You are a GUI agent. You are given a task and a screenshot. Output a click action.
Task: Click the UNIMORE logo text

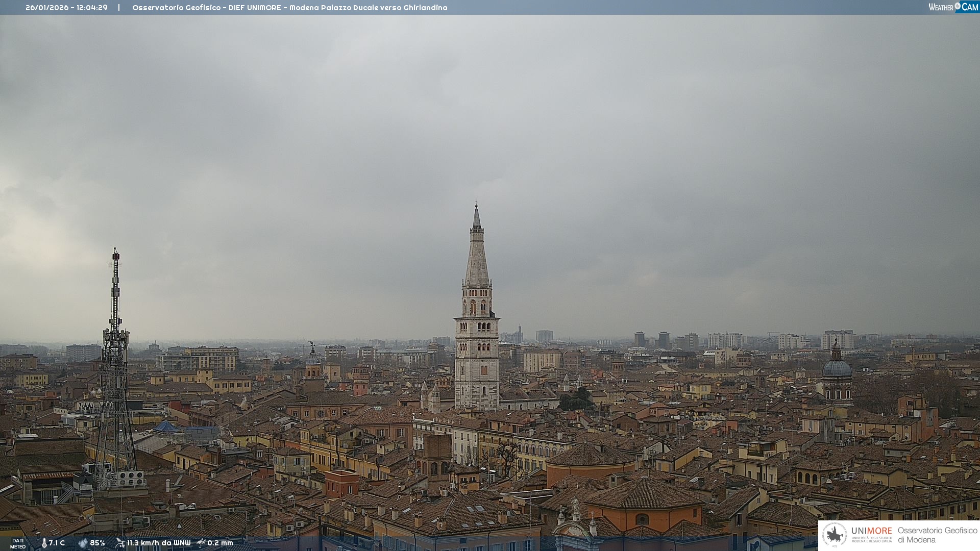tap(871, 531)
